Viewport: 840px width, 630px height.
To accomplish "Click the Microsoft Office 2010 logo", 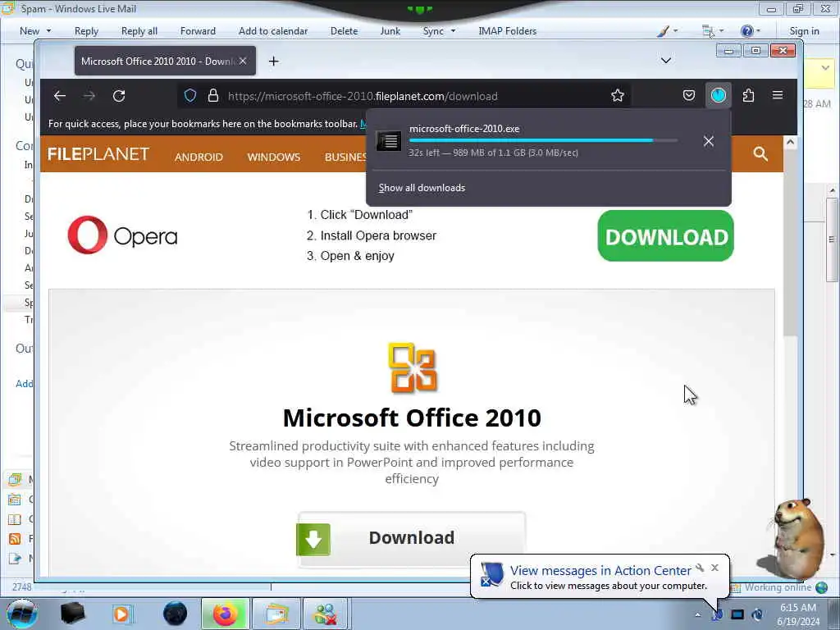I will click(x=412, y=367).
